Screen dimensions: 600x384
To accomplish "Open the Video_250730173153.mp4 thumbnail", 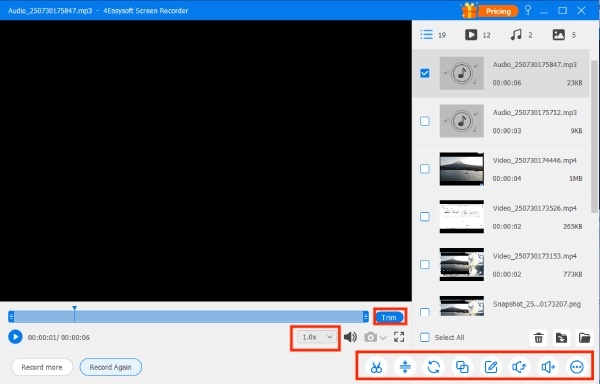I will click(x=461, y=264).
